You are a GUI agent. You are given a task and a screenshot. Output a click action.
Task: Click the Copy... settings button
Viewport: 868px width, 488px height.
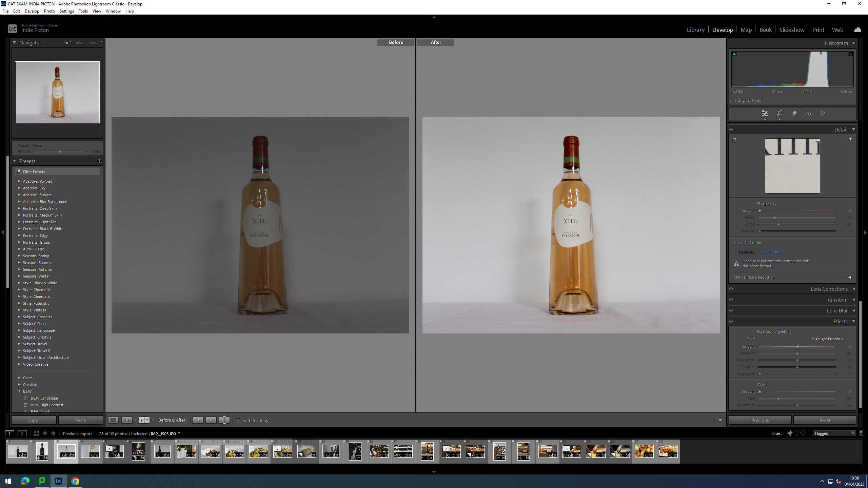click(x=34, y=420)
